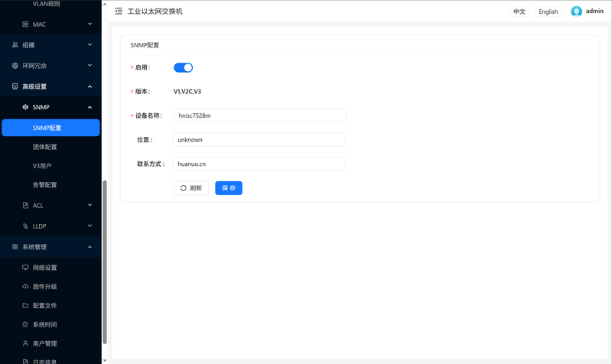Click the LLDP link icon

click(x=25, y=226)
